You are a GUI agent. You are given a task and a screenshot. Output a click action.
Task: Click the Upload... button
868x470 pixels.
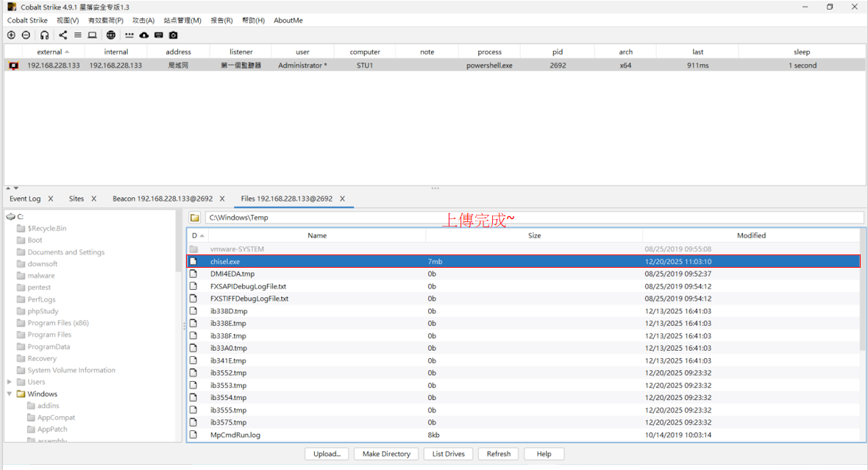click(327, 454)
